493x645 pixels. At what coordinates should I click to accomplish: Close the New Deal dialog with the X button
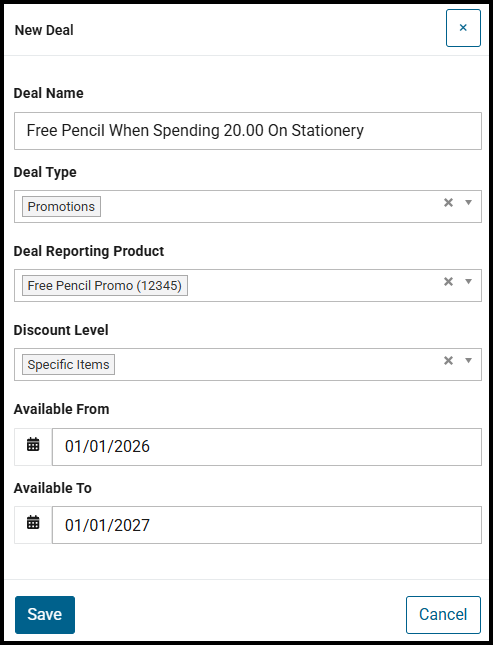[463, 28]
